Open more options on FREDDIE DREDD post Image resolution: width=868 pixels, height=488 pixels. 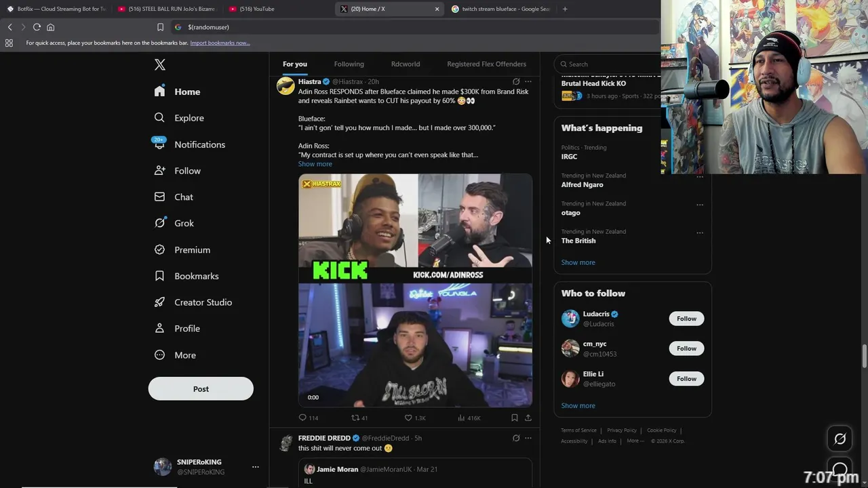click(528, 438)
